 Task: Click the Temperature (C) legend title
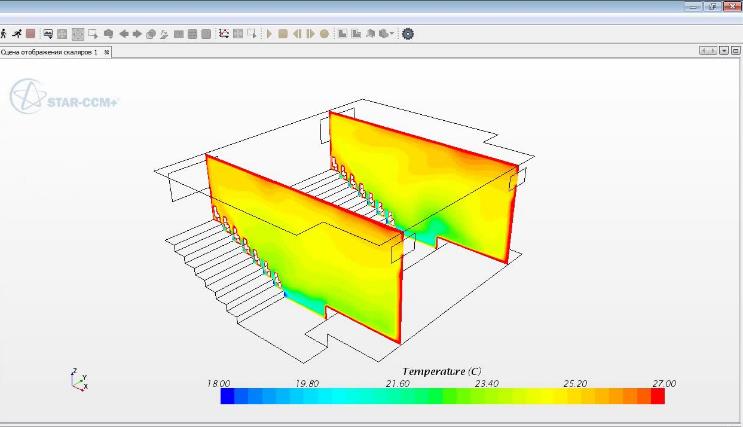[441, 371]
